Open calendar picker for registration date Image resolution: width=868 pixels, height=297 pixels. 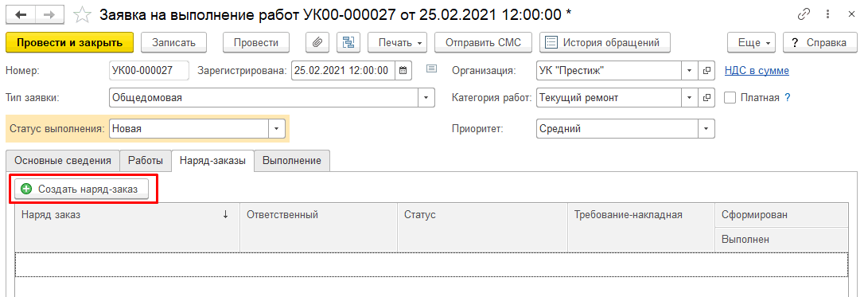pos(403,70)
